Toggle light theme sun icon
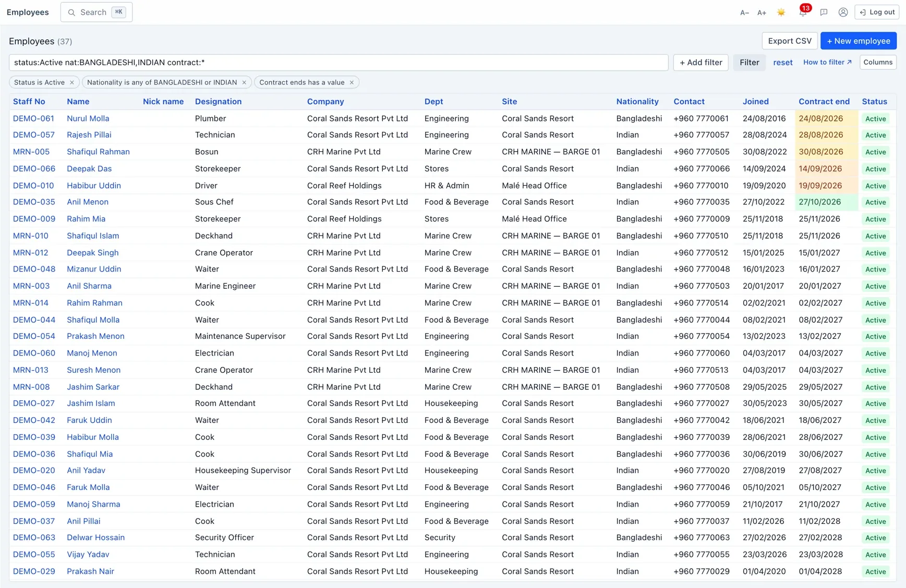 click(x=781, y=13)
